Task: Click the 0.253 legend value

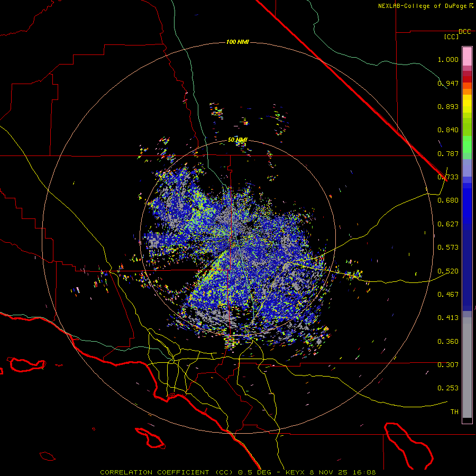Action: pos(448,388)
